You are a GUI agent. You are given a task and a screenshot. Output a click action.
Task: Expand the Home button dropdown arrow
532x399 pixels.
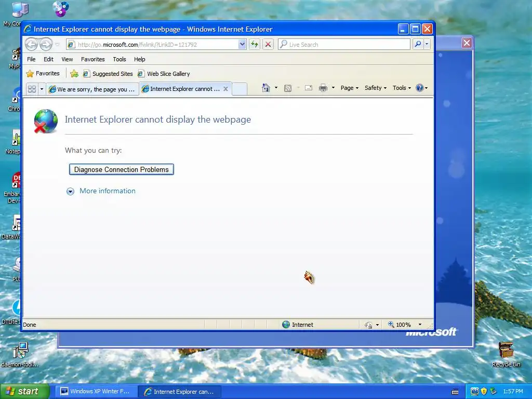tap(276, 88)
